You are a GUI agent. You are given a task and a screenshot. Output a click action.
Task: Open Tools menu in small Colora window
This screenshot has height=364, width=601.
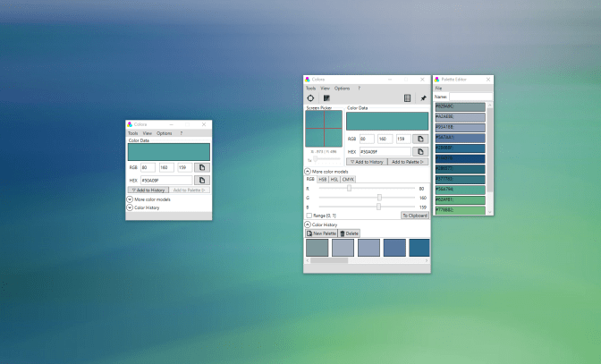click(x=133, y=133)
